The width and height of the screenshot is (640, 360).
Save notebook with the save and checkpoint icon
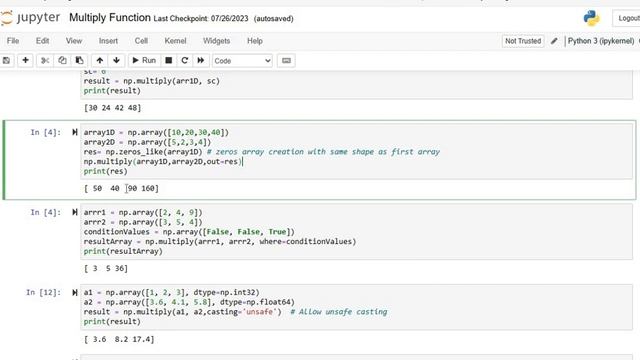6,60
